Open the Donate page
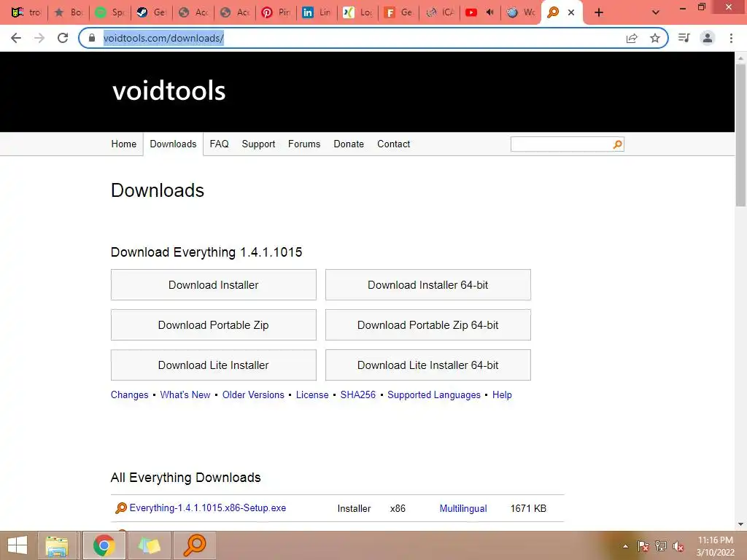This screenshot has height=560, width=747. point(349,144)
